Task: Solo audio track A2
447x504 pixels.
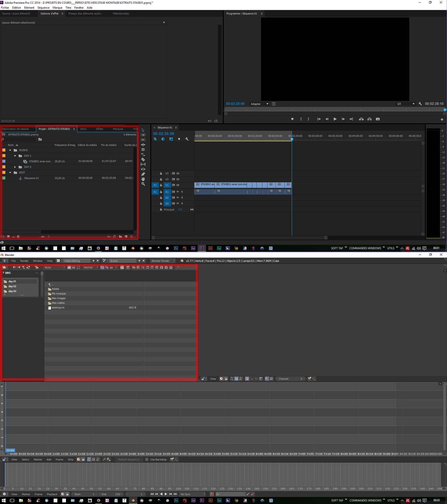Action: point(182,198)
